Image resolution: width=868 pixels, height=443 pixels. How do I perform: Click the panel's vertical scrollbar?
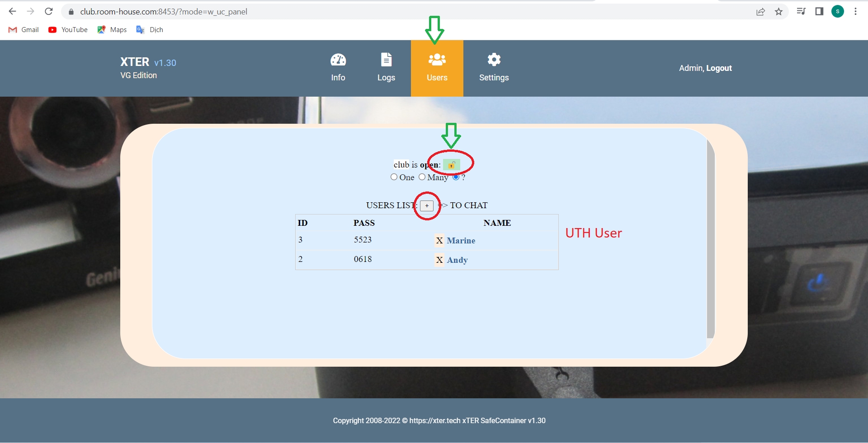tap(710, 239)
